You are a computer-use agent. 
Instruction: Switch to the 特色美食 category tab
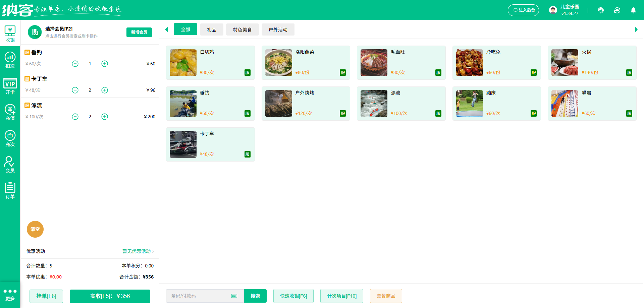tap(242, 30)
